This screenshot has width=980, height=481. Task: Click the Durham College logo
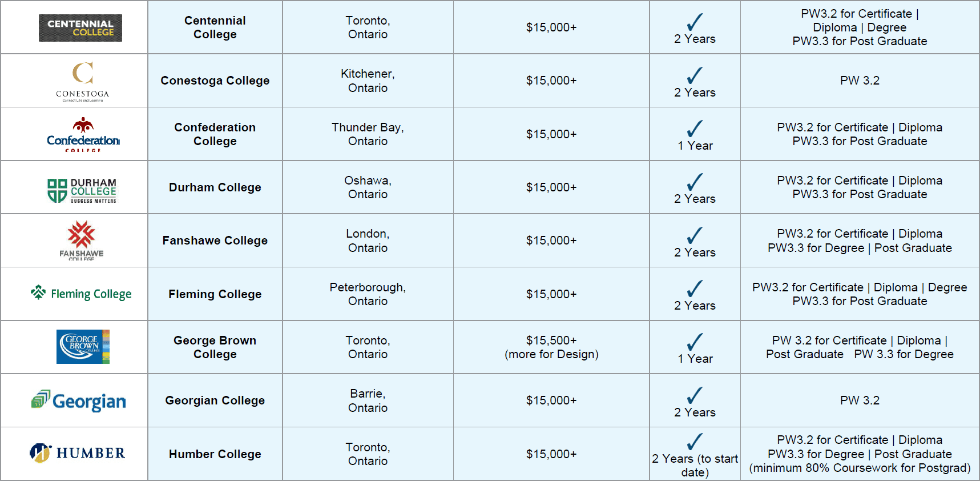pyautogui.click(x=82, y=190)
